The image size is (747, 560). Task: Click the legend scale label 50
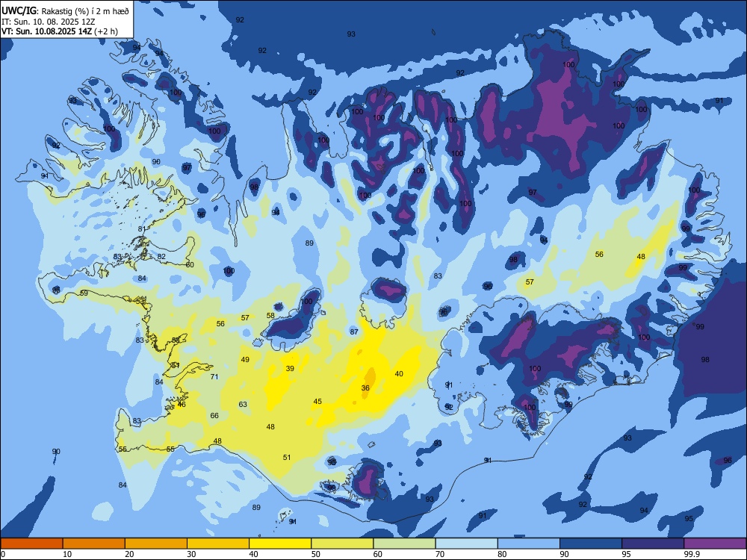coord(316,554)
